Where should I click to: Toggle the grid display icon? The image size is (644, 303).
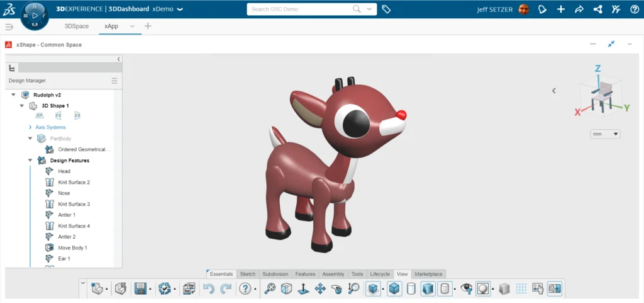click(521, 289)
